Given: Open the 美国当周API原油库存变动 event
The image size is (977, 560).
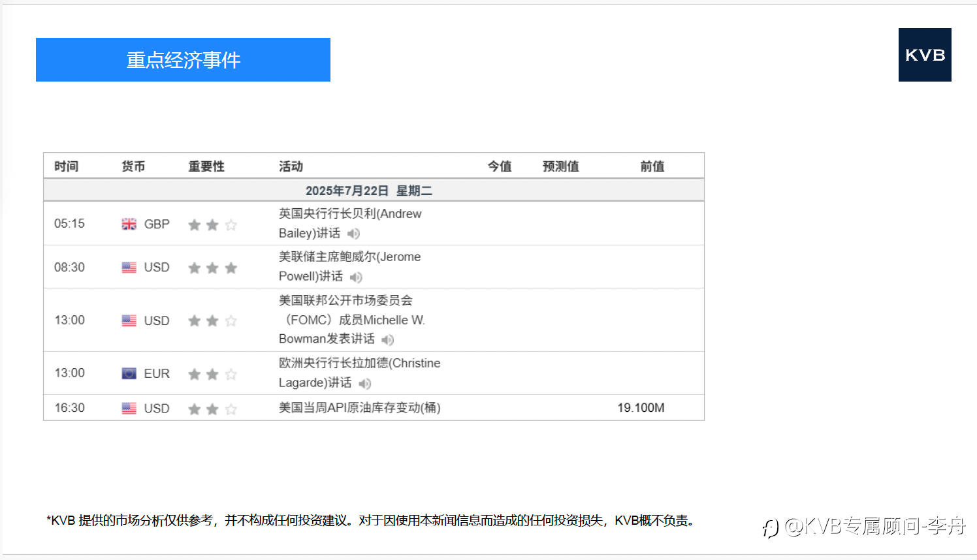Looking at the screenshot, I should 360,408.
